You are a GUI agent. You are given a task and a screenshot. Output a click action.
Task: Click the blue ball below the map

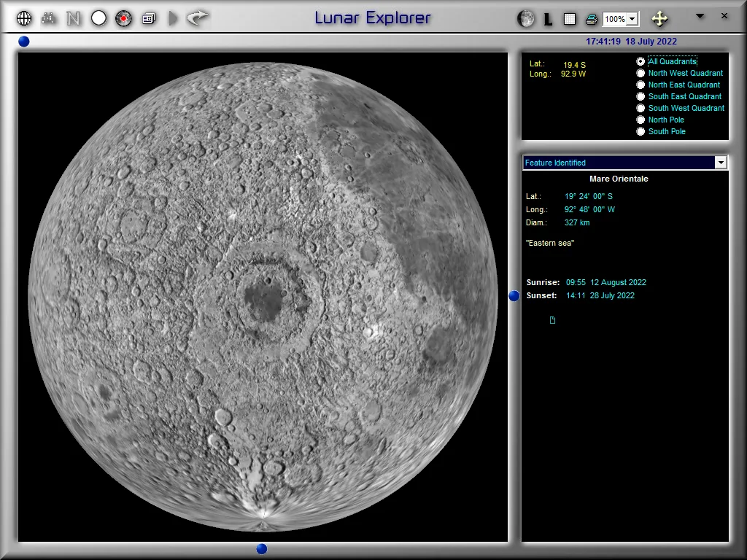[x=262, y=548]
